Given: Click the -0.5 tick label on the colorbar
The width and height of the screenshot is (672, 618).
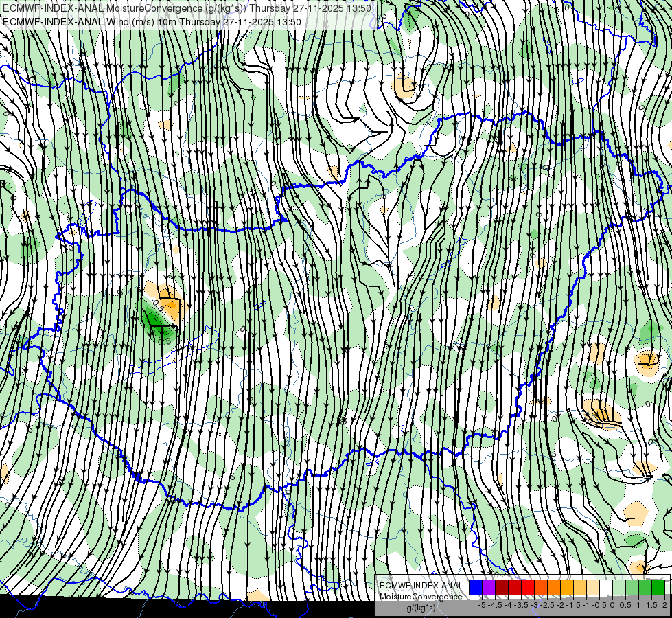Looking at the screenshot, I should (x=599, y=605).
